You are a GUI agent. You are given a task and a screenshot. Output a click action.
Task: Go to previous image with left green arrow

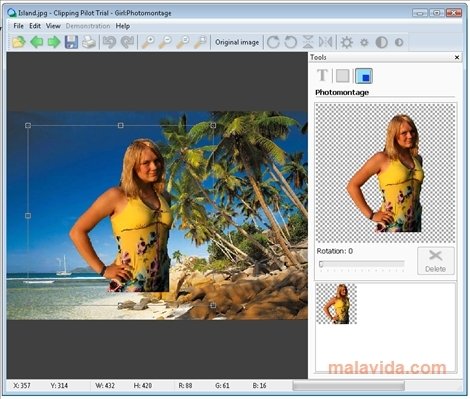coord(36,42)
